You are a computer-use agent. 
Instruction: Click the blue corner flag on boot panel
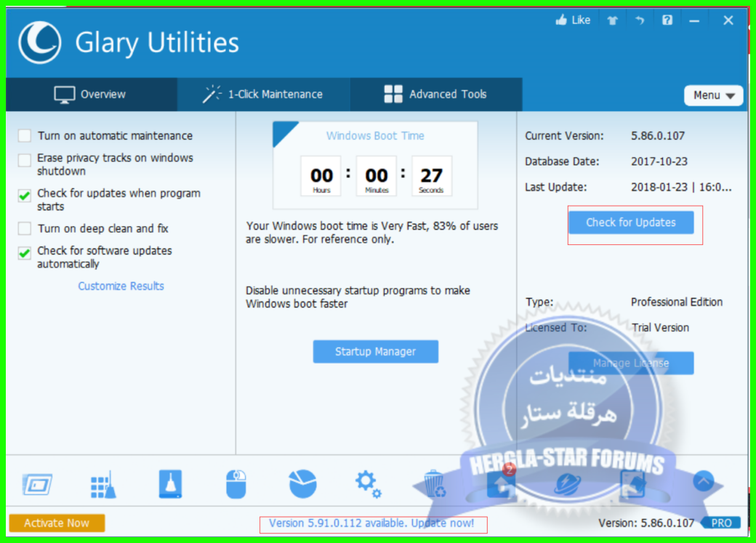pos(283,131)
